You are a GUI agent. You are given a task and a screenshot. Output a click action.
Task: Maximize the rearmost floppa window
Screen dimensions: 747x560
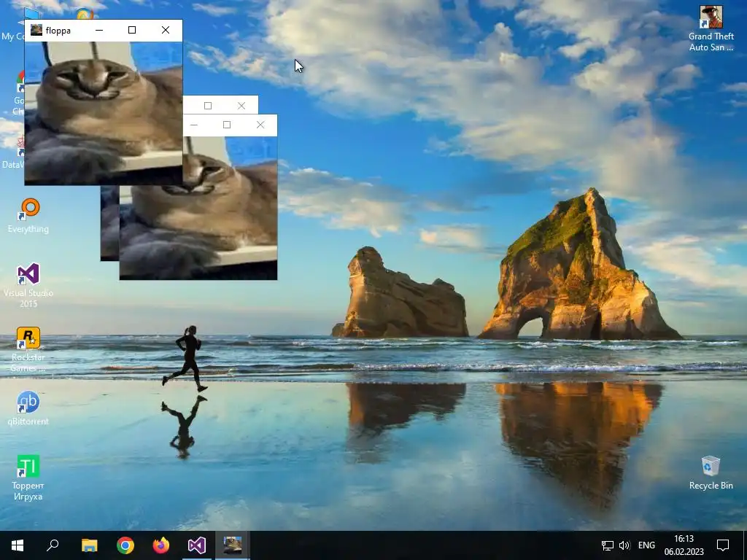(x=208, y=106)
